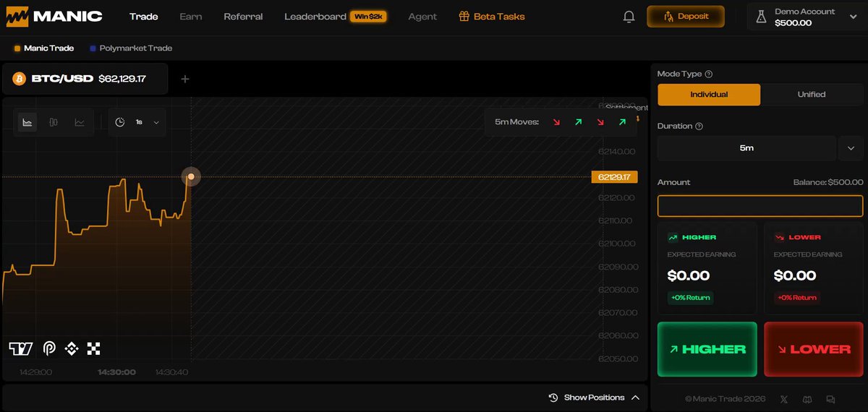Viewport: 868px width, 412px height.
Task: Place a HIGHER trade
Action: coord(707,349)
